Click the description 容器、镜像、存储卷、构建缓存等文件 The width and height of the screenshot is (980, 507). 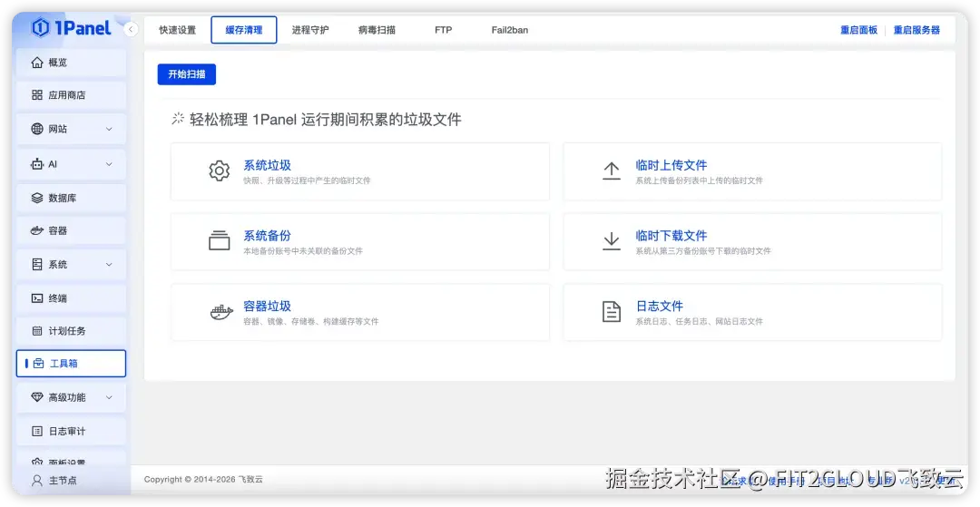311,322
